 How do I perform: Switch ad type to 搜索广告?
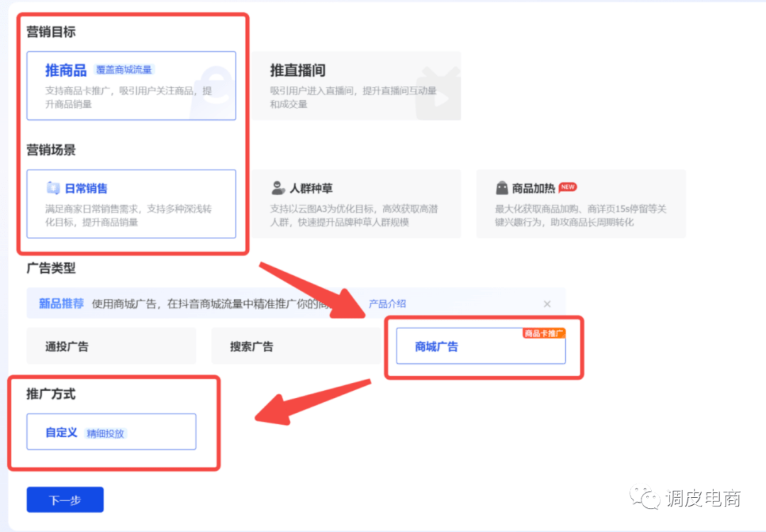(251, 347)
